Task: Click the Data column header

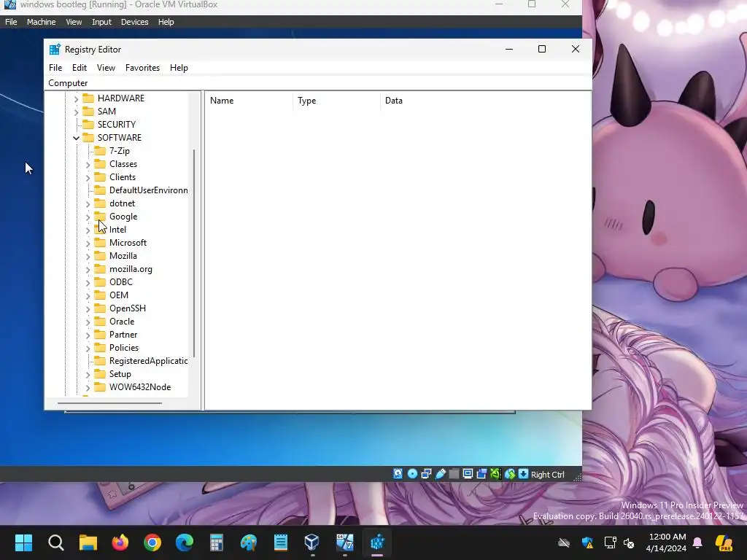Action: (x=485, y=101)
